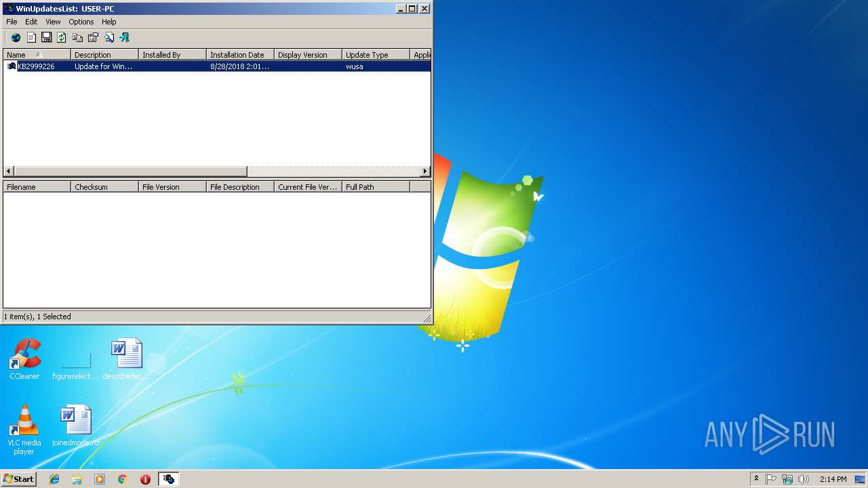This screenshot has height=488, width=868.
Task: Open the Action Center flag tray icon
Action: tap(771, 479)
